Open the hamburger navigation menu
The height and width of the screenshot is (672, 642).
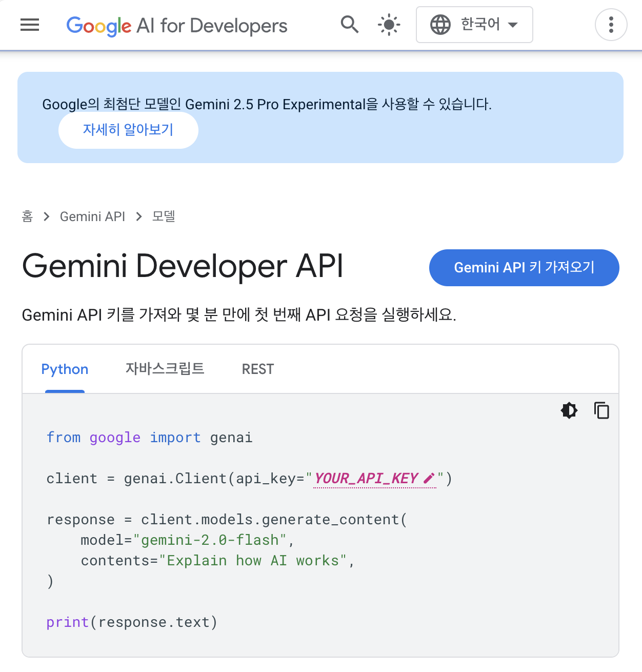point(30,25)
